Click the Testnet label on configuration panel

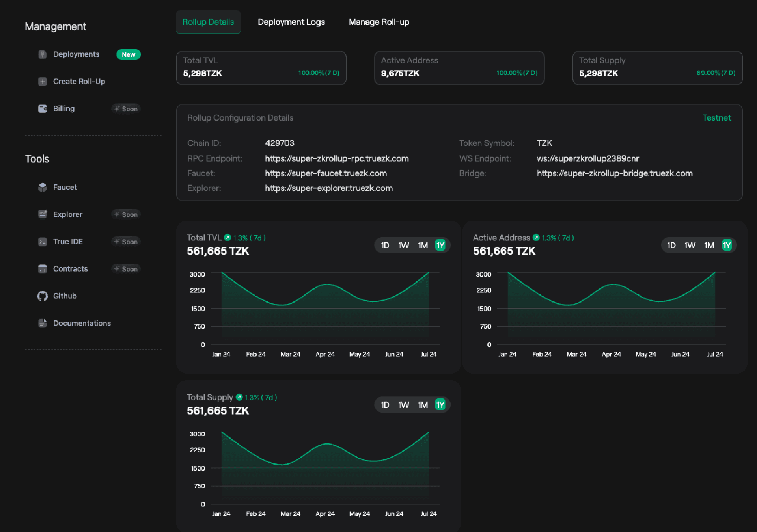[717, 117]
